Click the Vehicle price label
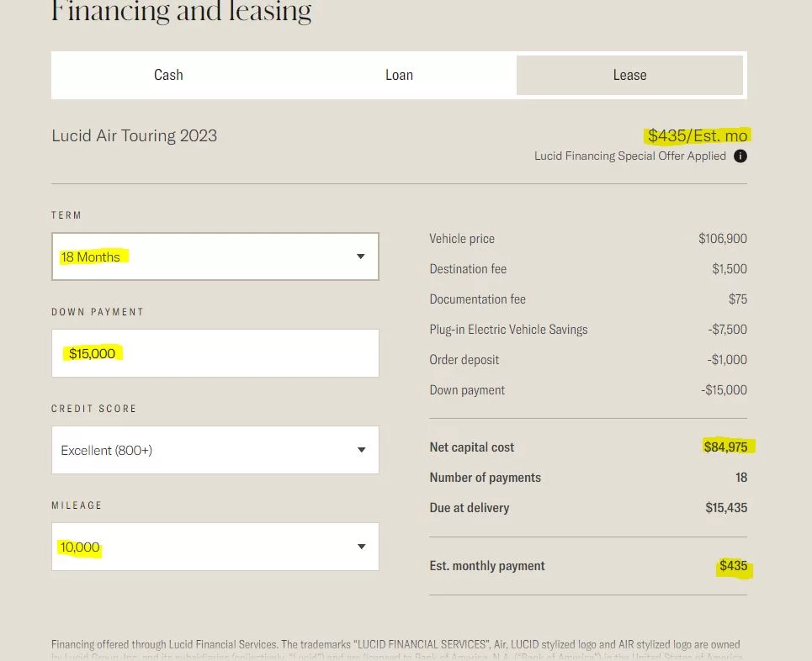Screen dimensions: 812x661 [462, 239]
